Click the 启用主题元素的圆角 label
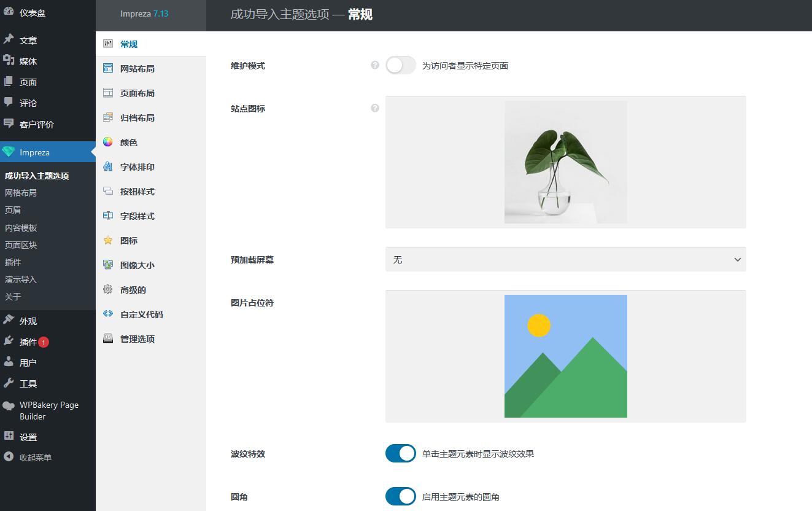 [x=461, y=497]
